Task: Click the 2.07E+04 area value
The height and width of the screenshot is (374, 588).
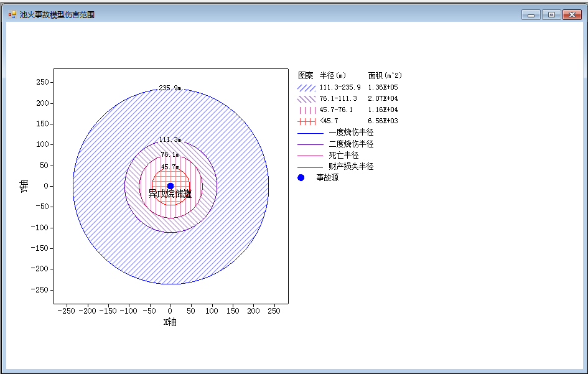Action: (x=383, y=99)
